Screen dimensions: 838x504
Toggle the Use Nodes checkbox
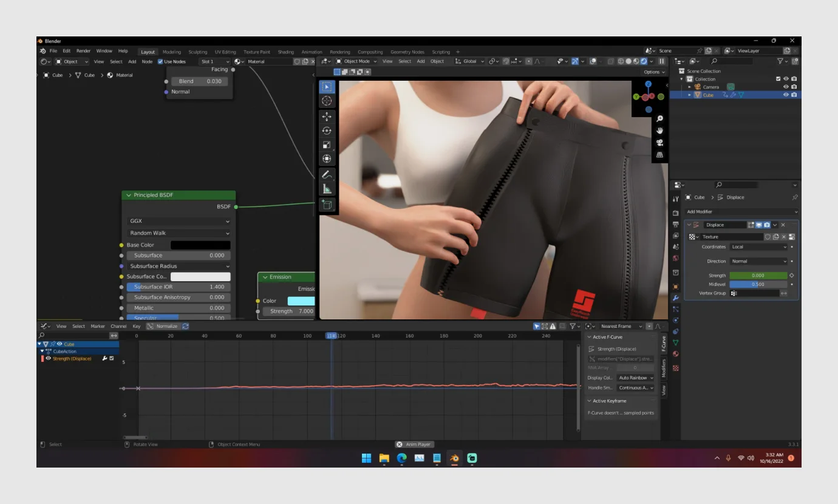160,61
